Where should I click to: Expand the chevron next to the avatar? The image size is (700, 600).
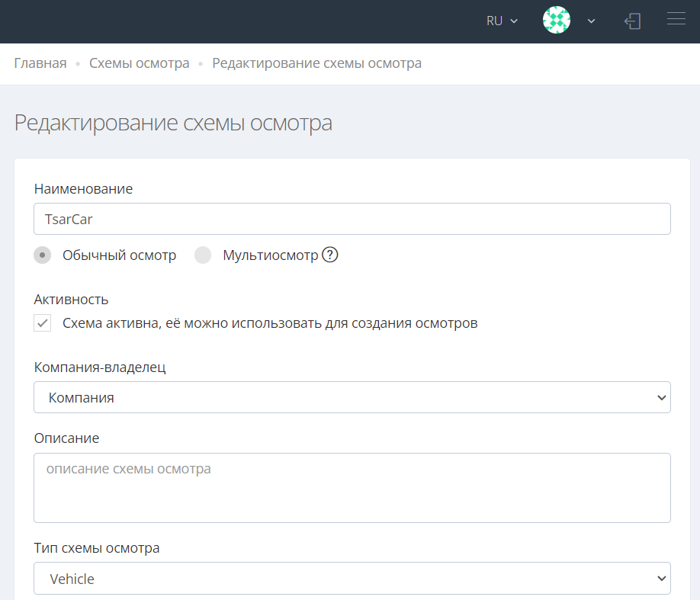[591, 21]
